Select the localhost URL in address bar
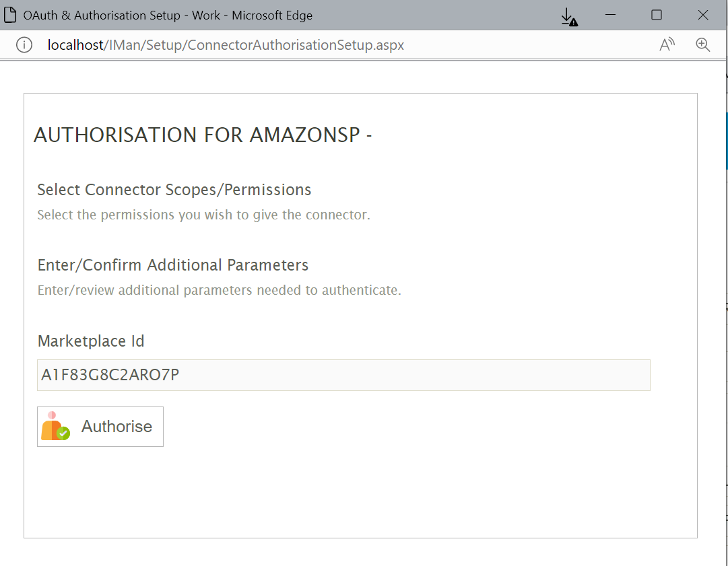The image size is (728, 566). pos(226,45)
